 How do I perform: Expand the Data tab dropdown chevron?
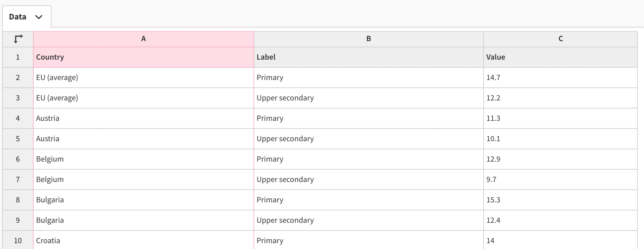[39, 17]
